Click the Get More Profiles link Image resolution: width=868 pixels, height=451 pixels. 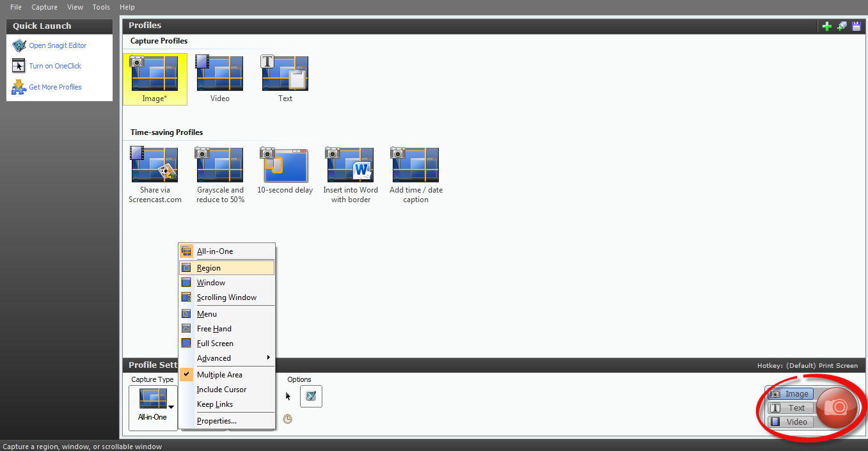pos(55,87)
